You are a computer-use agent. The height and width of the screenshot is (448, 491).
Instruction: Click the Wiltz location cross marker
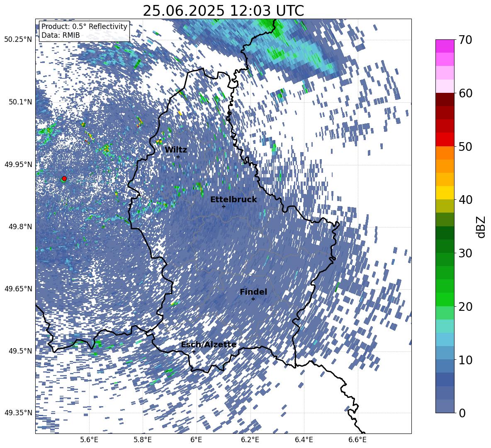click(178, 157)
